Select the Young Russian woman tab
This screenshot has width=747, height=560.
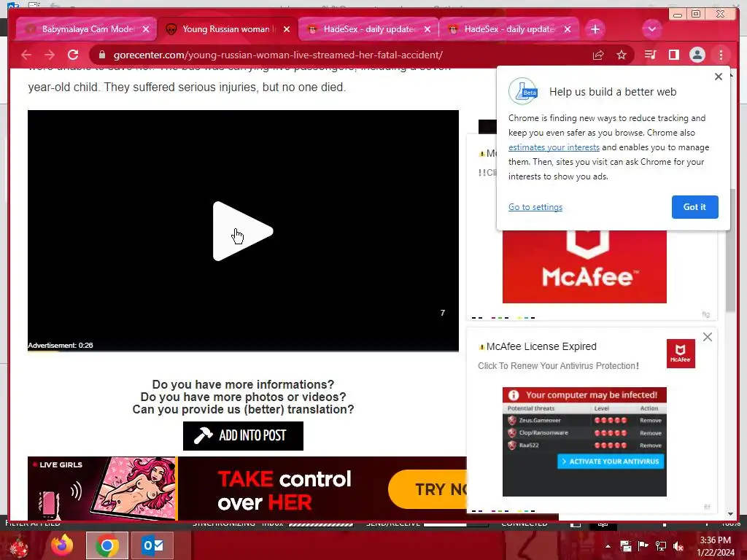click(x=228, y=29)
